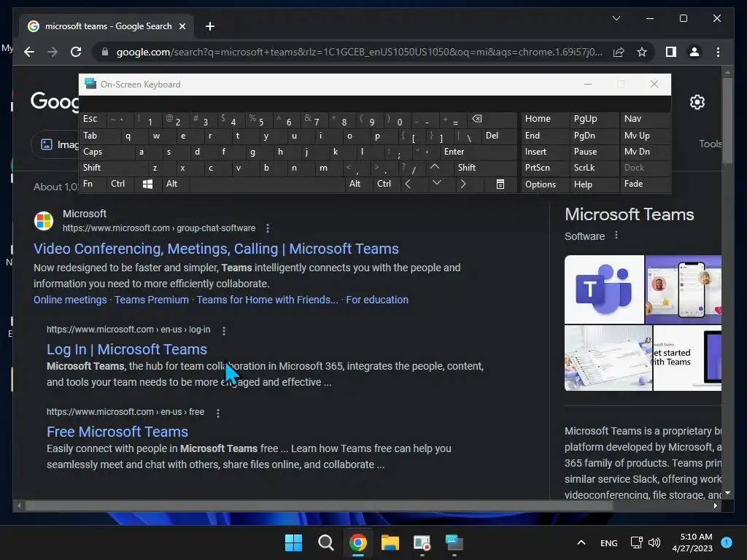Open the clock and date in the taskbar
This screenshot has width=747, height=560.
[692, 542]
